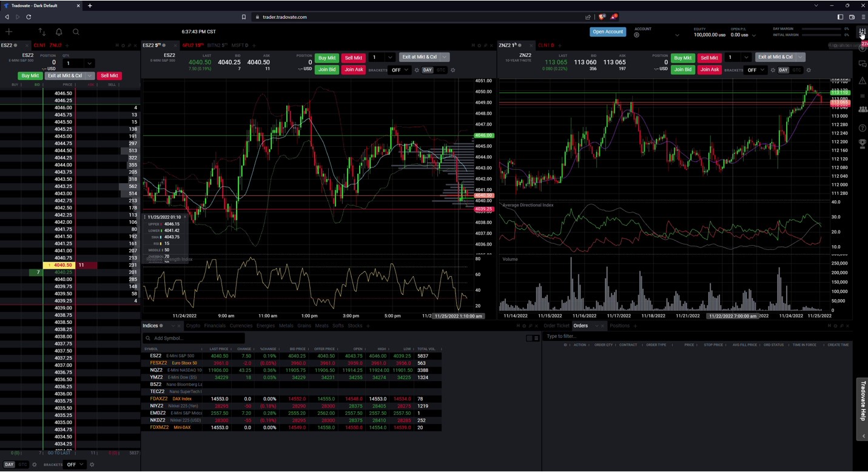Close the ESZ2 DOM panel with its header X
The width and height of the screenshot is (868, 472).
click(136, 46)
